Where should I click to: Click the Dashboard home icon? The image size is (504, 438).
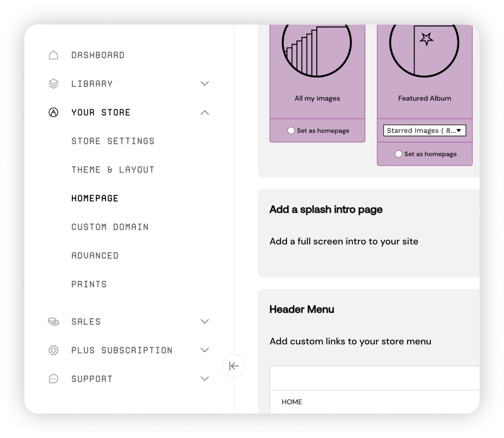54,55
